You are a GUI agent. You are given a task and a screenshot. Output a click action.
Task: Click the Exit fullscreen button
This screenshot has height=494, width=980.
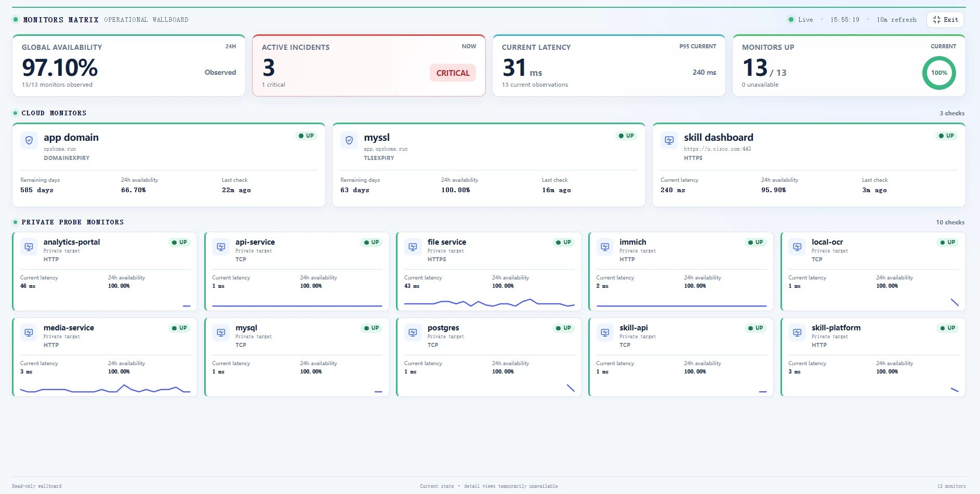(x=945, y=20)
